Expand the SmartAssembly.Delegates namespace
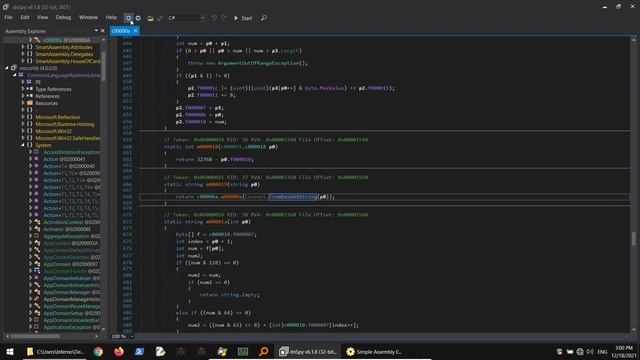Screen dimensions: 640x360 tap(23, 54)
